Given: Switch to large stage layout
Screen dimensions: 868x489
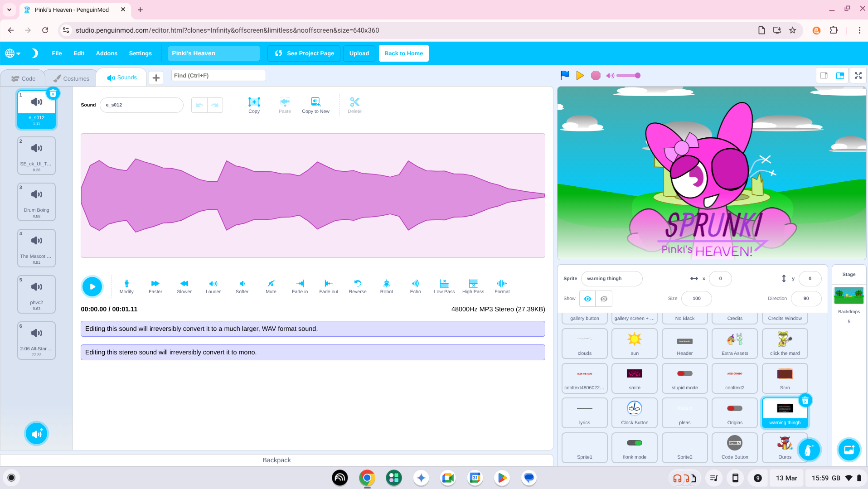Looking at the screenshot, I should pyautogui.click(x=840, y=76).
